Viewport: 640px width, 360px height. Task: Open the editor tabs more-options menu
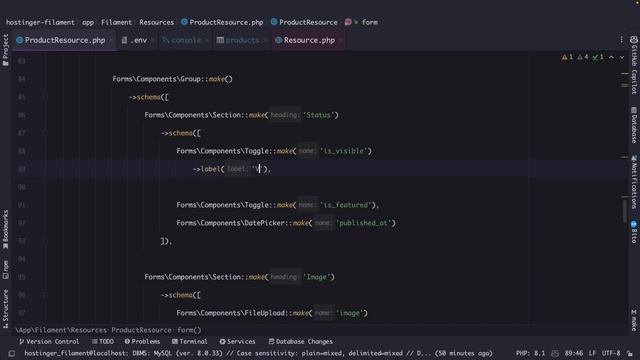621,40
